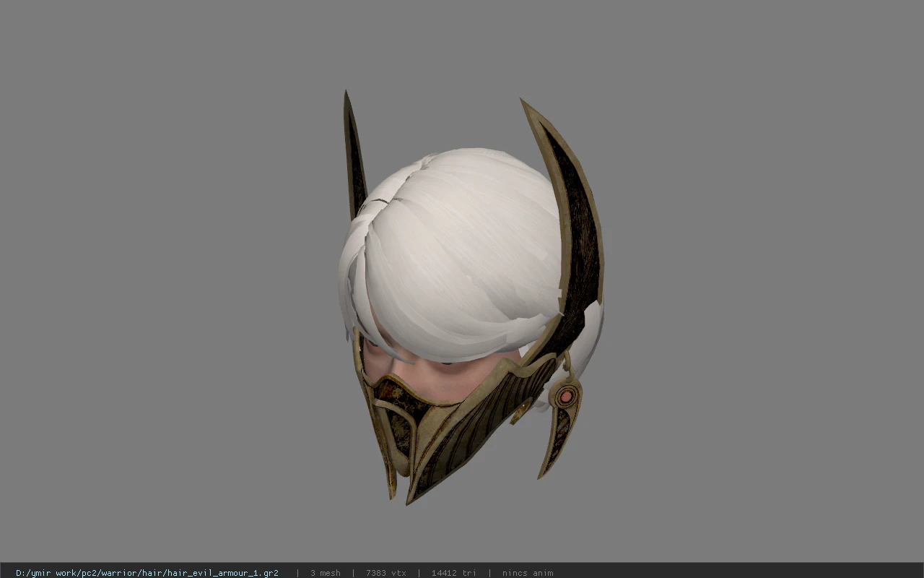Click the '3 mesh' status entry

(326, 573)
